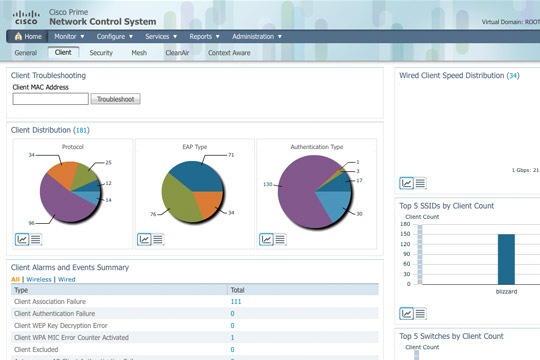Show Top 5 SSIDs as table list
Image resolution: width=540 pixels, height=360 pixels.
click(420, 313)
